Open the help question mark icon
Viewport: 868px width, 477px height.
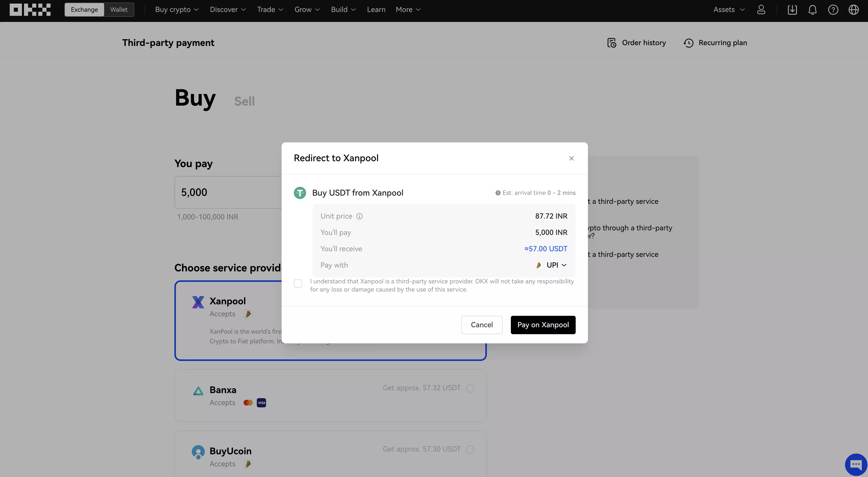point(833,10)
